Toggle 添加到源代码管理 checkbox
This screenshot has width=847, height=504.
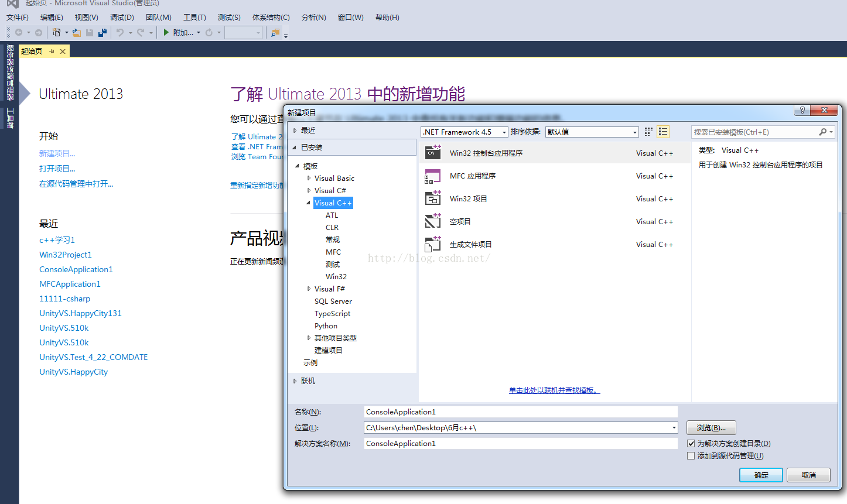click(691, 456)
